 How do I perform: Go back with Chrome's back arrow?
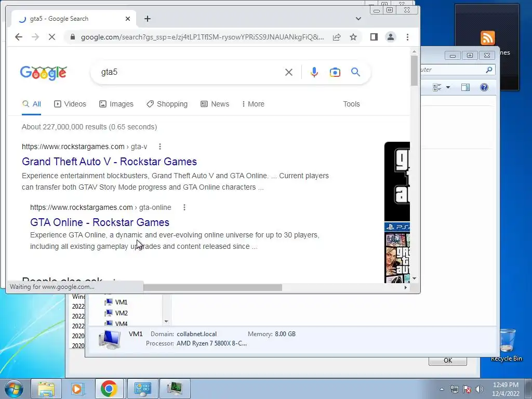19,37
